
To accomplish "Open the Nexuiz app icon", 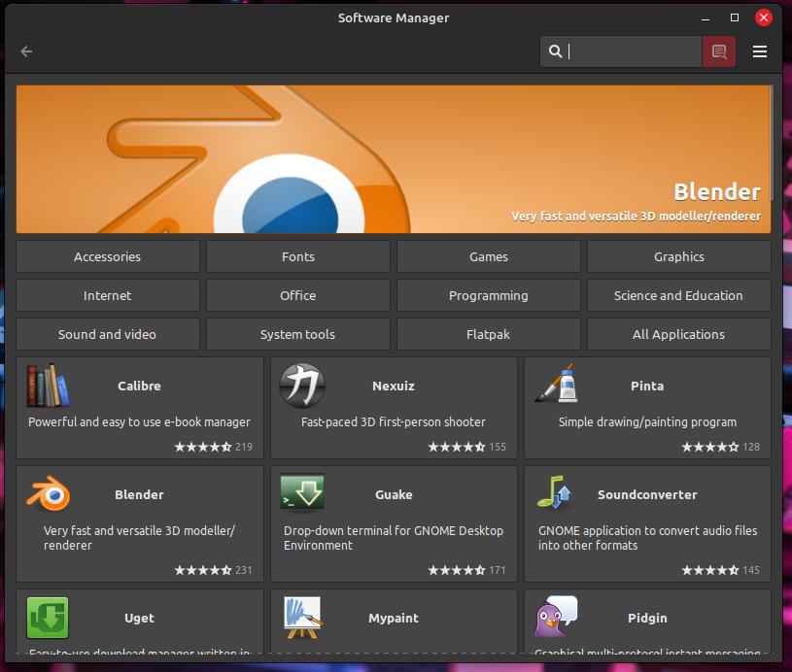I will coord(302,386).
